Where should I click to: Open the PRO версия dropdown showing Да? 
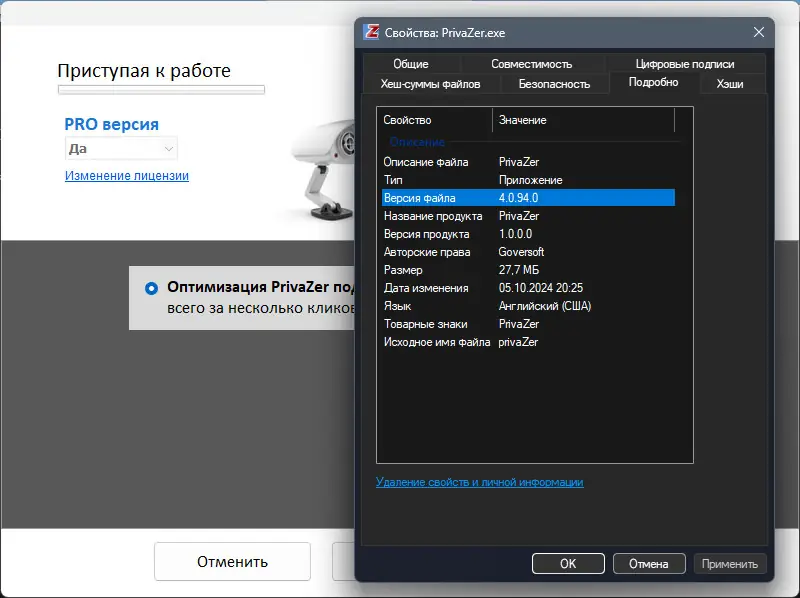(120, 147)
